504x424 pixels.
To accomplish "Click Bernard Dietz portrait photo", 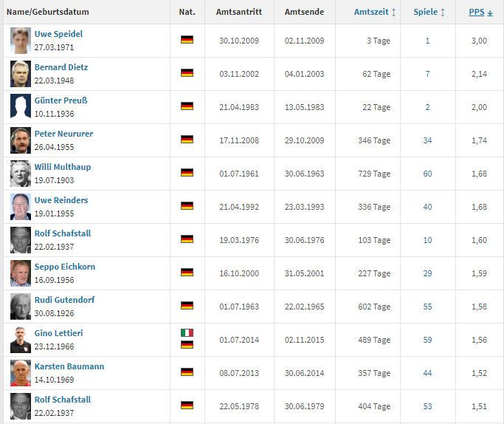I will [x=21, y=73].
